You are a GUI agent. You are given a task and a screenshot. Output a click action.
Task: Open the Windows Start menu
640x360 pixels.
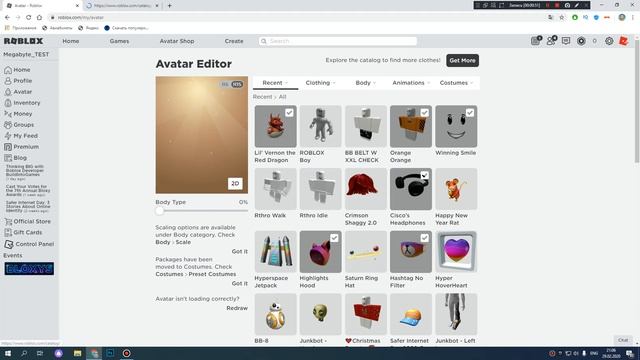[x=8, y=353]
